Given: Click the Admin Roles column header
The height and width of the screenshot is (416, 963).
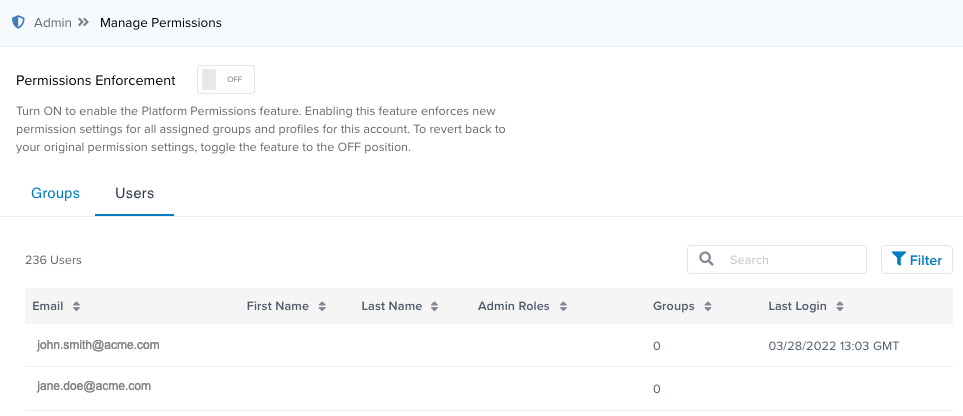Looking at the screenshot, I should pos(514,307).
